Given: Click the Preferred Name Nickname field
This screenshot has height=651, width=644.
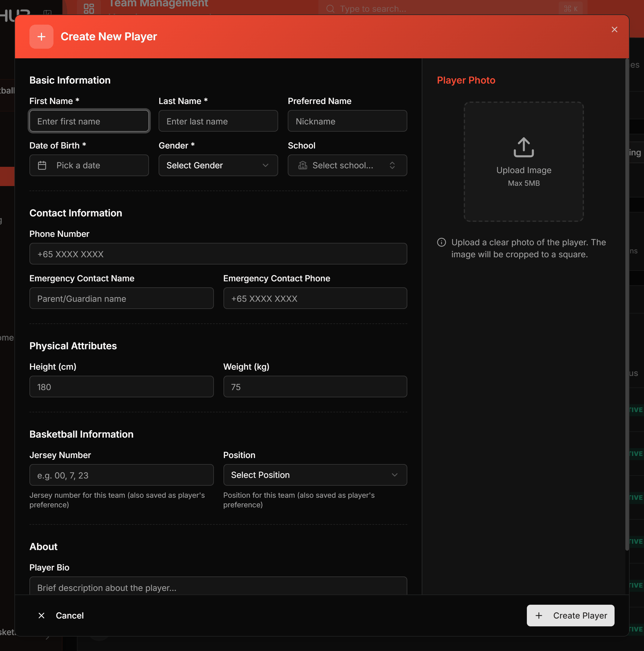Looking at the screenshot, I should [x=347, y=121].
